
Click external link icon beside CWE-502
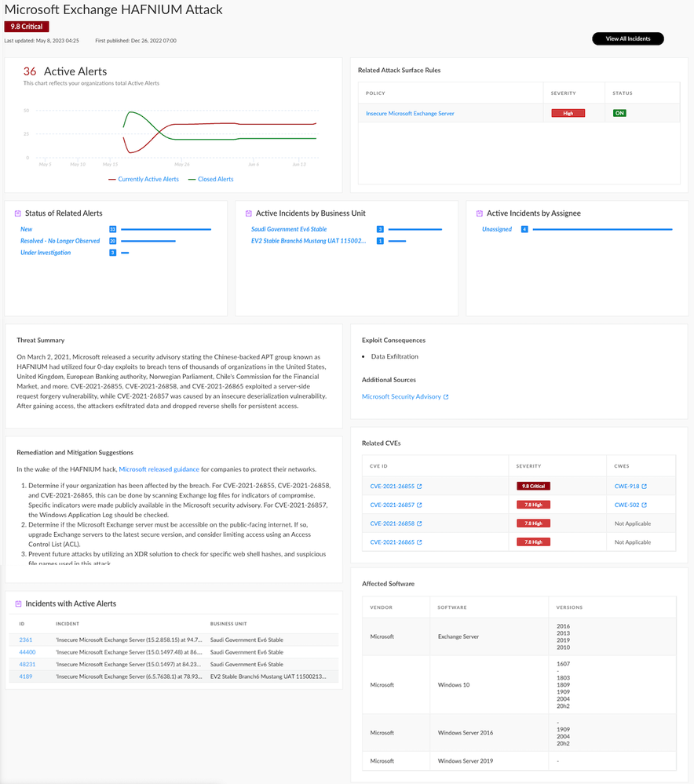click(644, 505)
